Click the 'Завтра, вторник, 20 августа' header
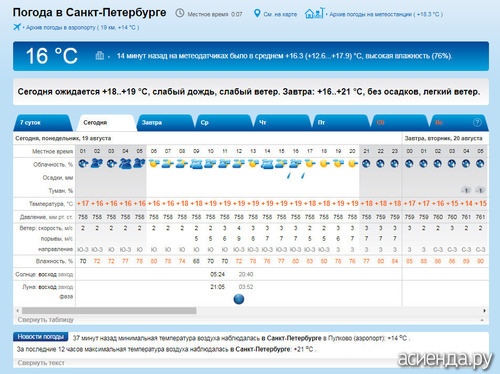Image resolution: width=500 pixels, height=374 pixels. [443, 138]
